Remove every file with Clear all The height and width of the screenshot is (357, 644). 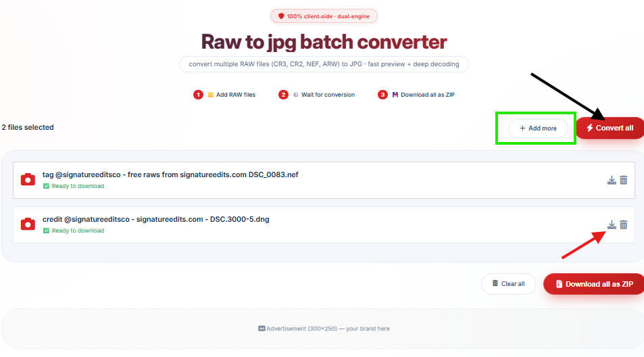pos(508,284)
